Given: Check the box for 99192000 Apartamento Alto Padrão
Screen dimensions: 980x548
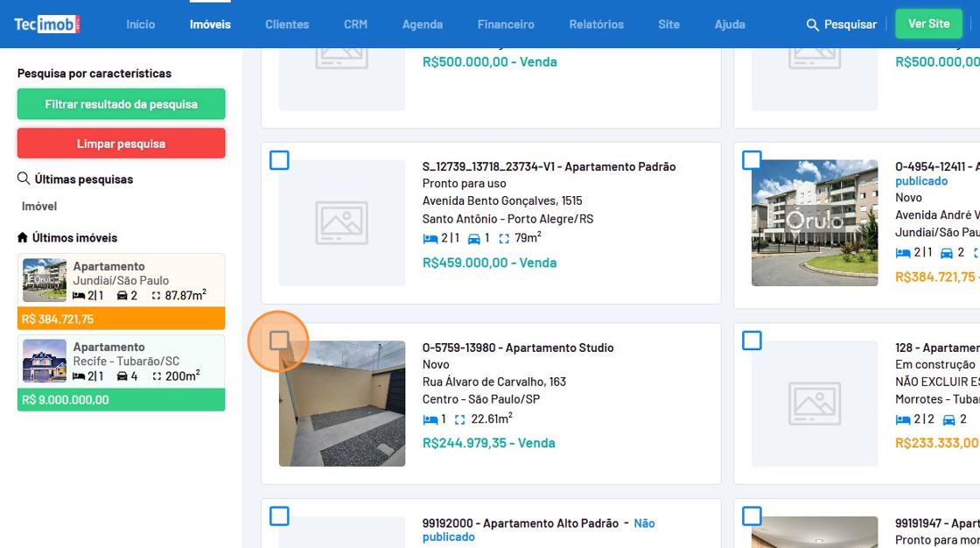Looking at the screenshot, I should point(279,516).
